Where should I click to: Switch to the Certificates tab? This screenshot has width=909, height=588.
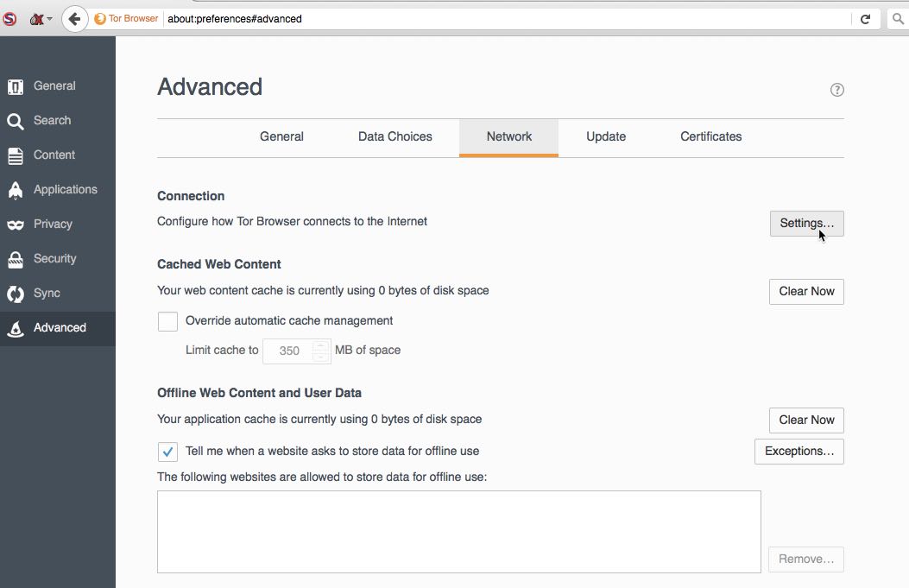pos(710,136)
